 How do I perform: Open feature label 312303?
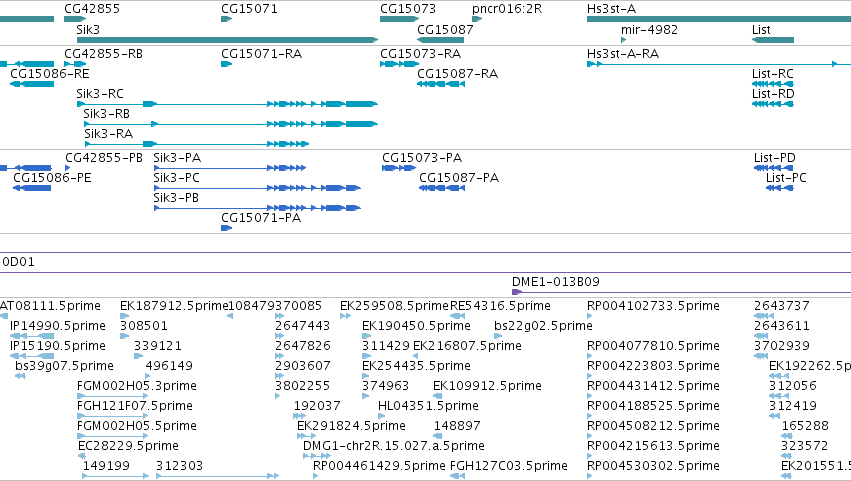coord(180,467)
